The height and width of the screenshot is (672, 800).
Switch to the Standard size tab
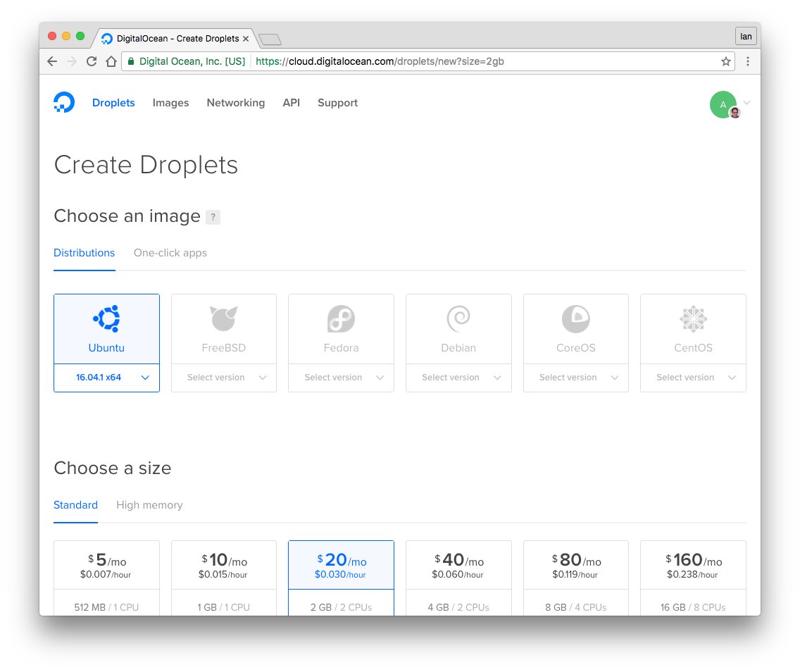(75, 505)
